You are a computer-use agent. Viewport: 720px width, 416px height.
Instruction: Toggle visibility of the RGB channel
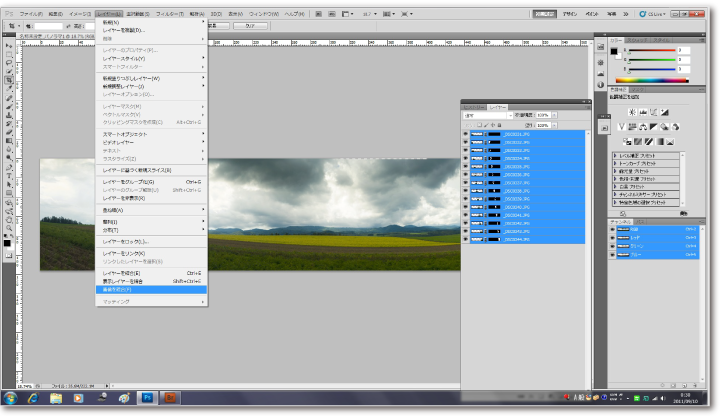click(x=613, y=228)
